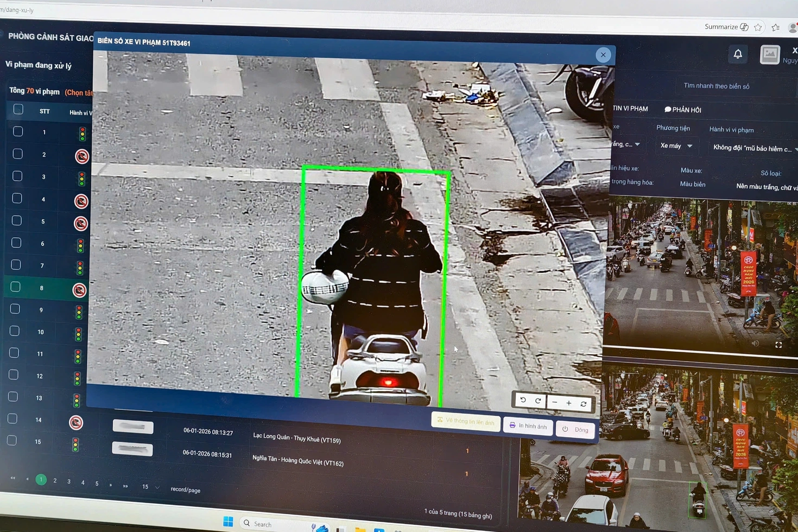The image size is (798, 532).
Task: Click the Tìm nhanh theo biển số search field
Action: (x=716, y=86)
